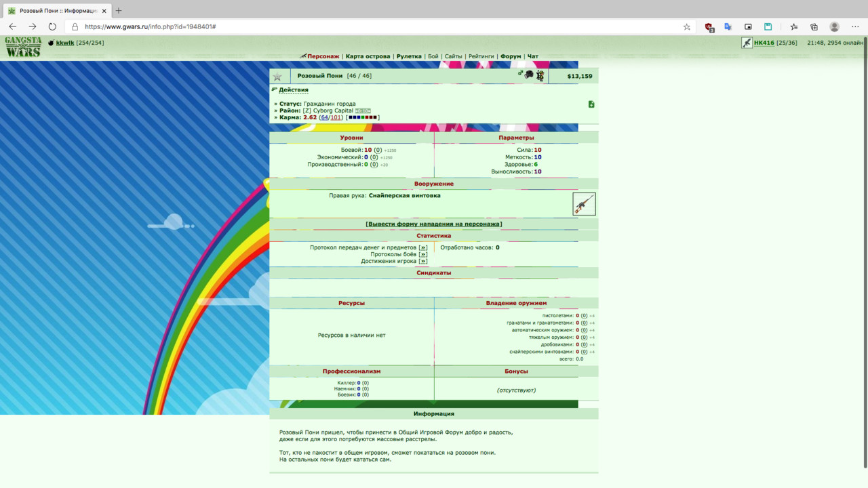Click the page vertical scrollbar
Screen dimensions: 868x488
click(864, 252)
